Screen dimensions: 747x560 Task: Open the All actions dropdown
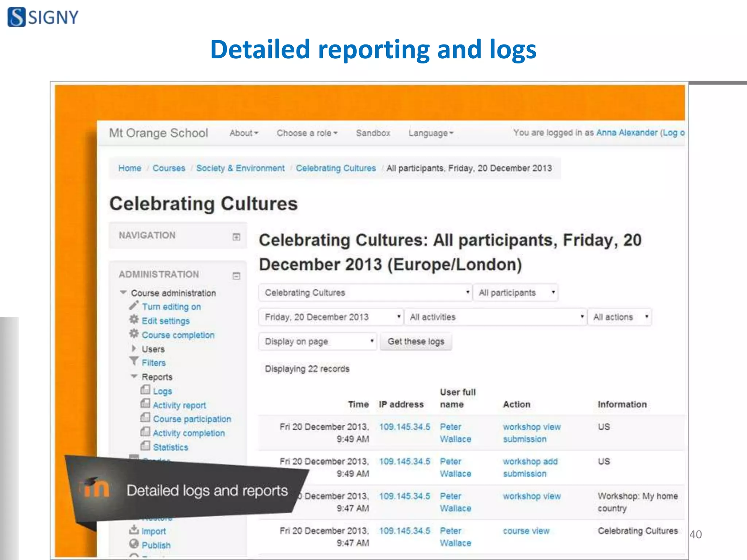(x=619, y=317)
